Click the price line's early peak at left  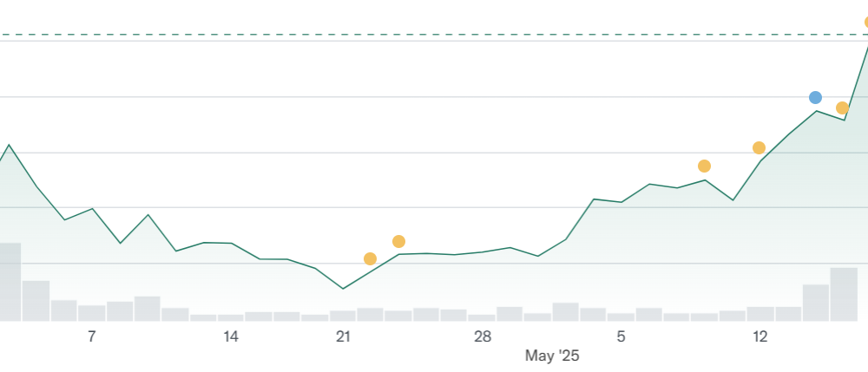pos(9,145)
